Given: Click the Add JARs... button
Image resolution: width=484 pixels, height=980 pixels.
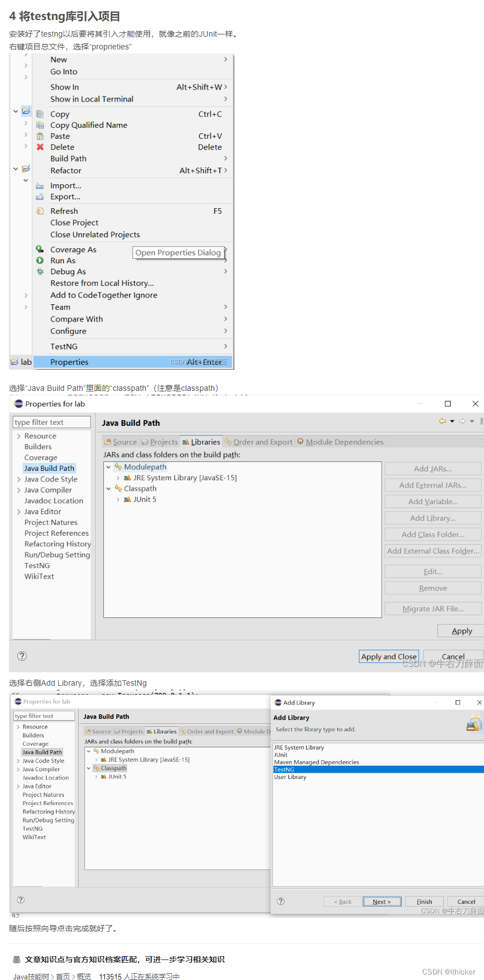Looking at the screenshot, I should pos(433,469).
